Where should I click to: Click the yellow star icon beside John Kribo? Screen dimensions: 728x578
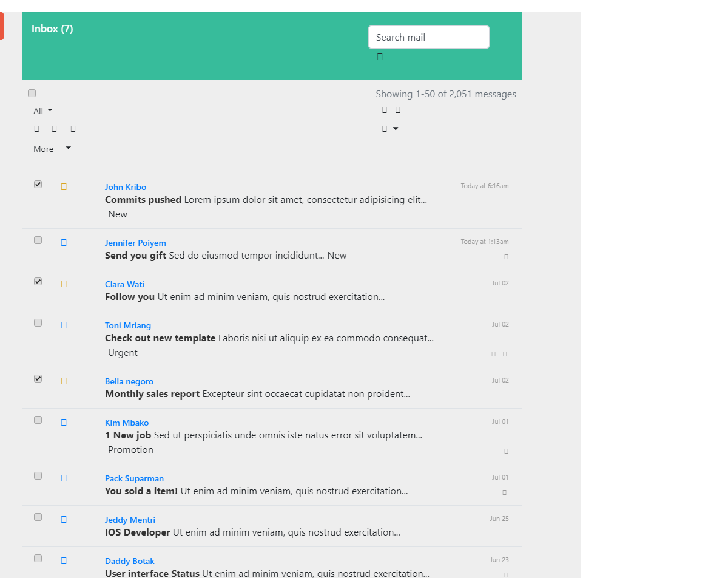[64, 187]
